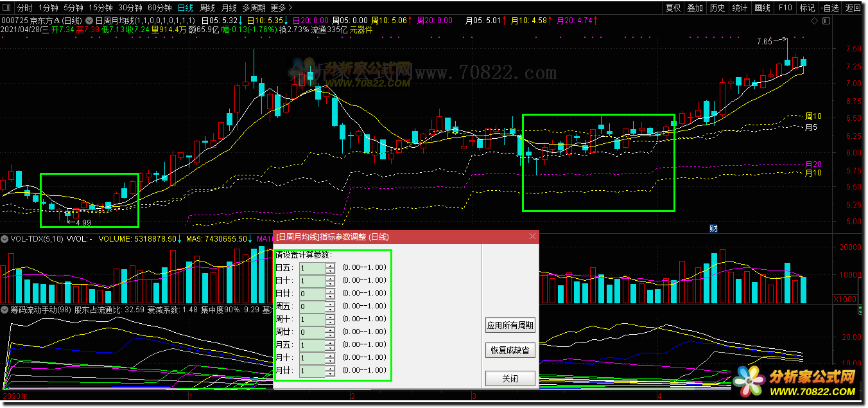Image resolution: width=868 pixels, height=408 pixels.
Task: Focus the 周十 parameter input field
Action: pyautogui.click(x=312, y=319)
